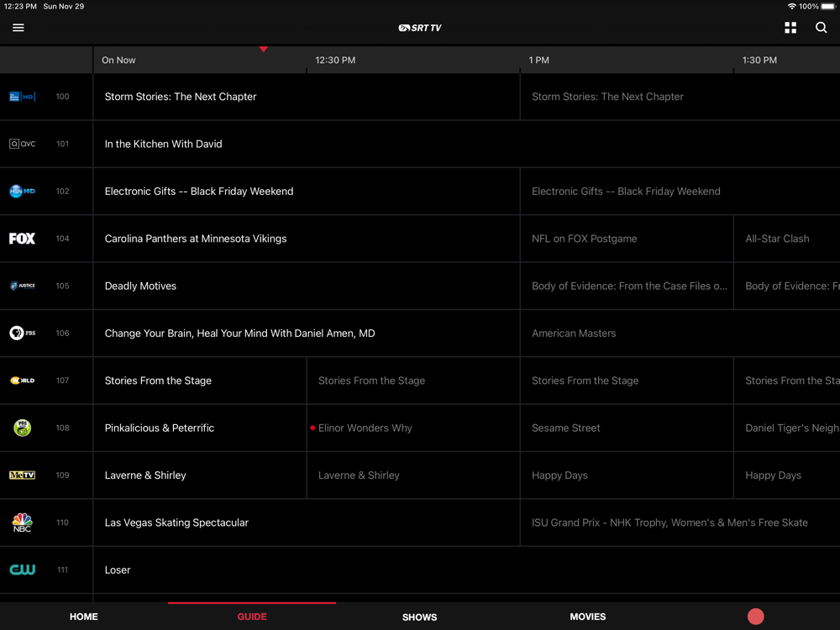Select the NBC peacock channel logo
The width and height of the screenshot is (840, 630).
[x=23, y=522]
